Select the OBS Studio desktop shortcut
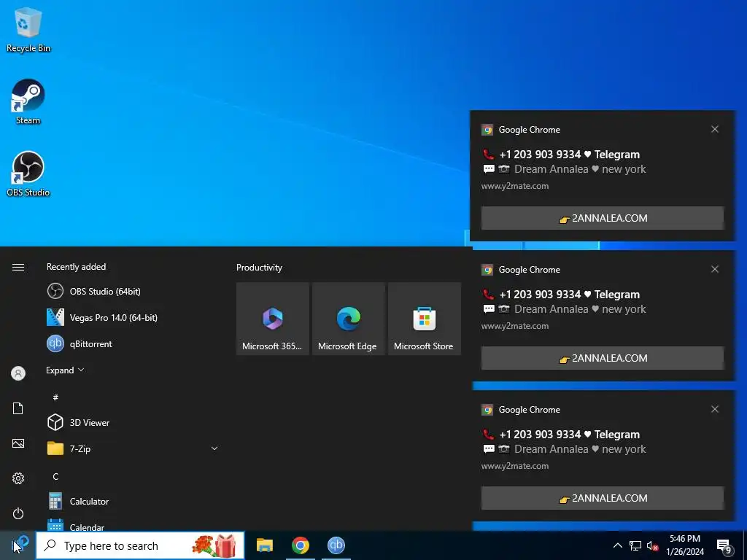Screen dimensions: 747x560 [28, 174]
